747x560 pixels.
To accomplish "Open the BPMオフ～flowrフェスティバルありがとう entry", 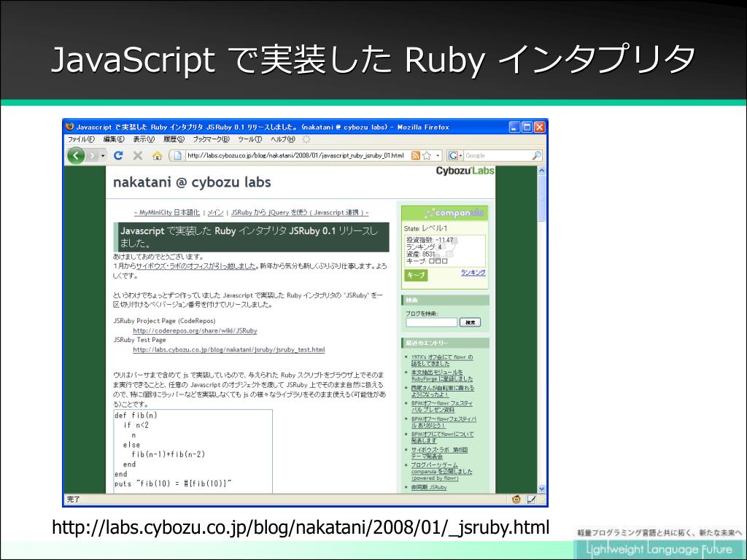I will point(444,422).
